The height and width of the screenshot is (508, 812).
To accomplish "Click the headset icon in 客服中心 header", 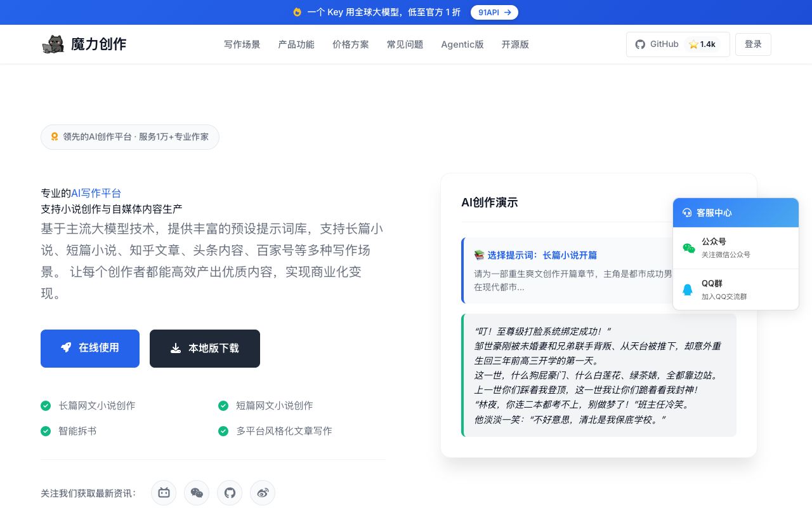I will click(686, 213).
